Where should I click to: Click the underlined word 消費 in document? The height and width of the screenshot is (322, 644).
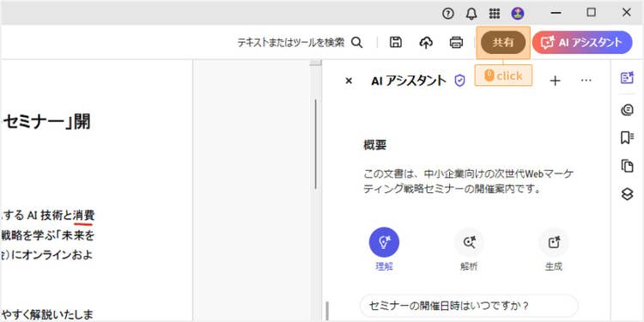click(x=83, y=215)
